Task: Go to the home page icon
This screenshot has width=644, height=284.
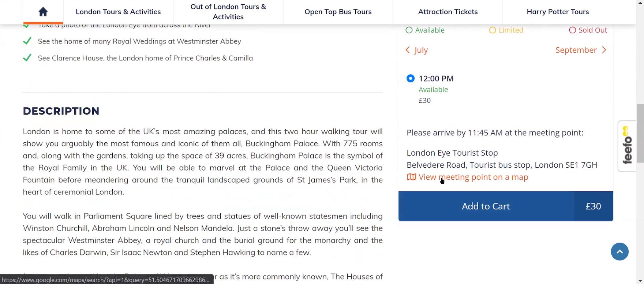Action: 43,12
